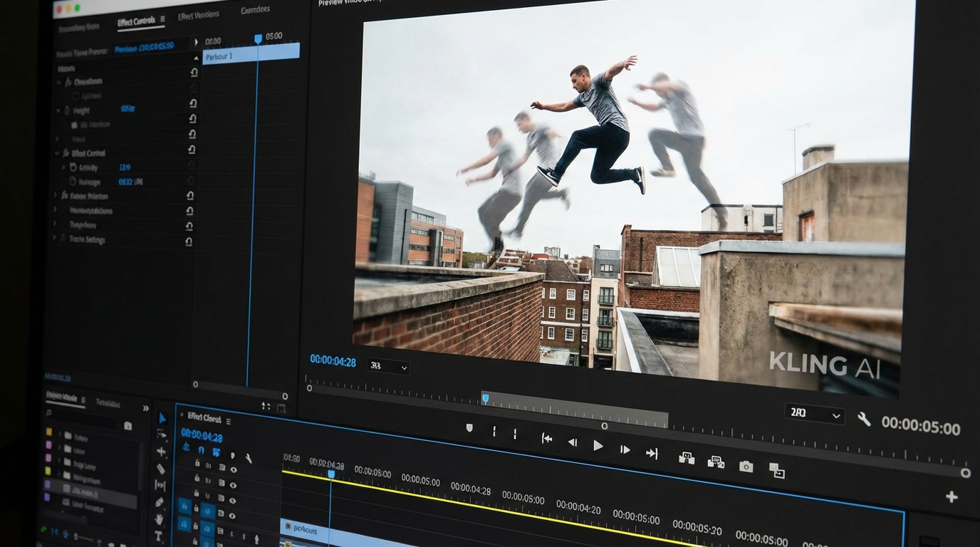Jump to the Out point
Viewport: 980px width, 547px height.
(651, 453)
